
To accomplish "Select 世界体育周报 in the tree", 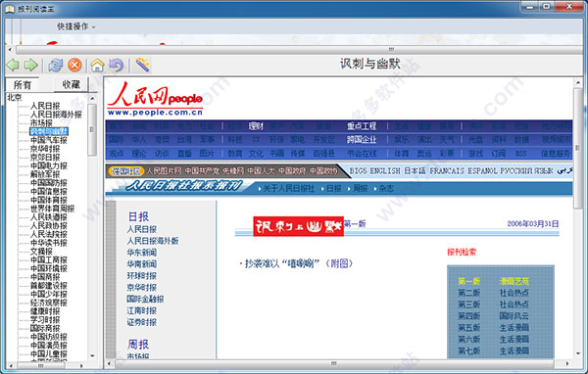I will click(x=53, y=209).
